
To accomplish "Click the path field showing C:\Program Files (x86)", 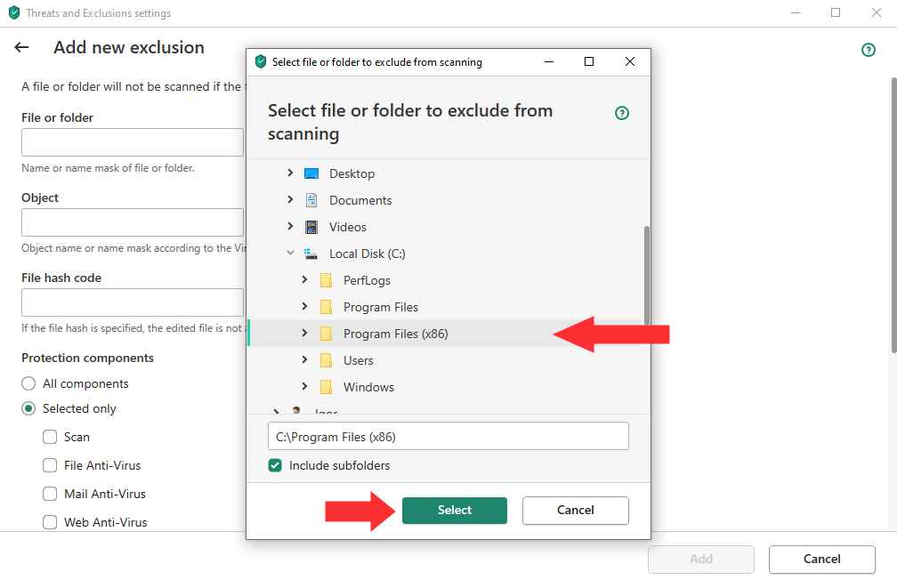I will (448, 437).
